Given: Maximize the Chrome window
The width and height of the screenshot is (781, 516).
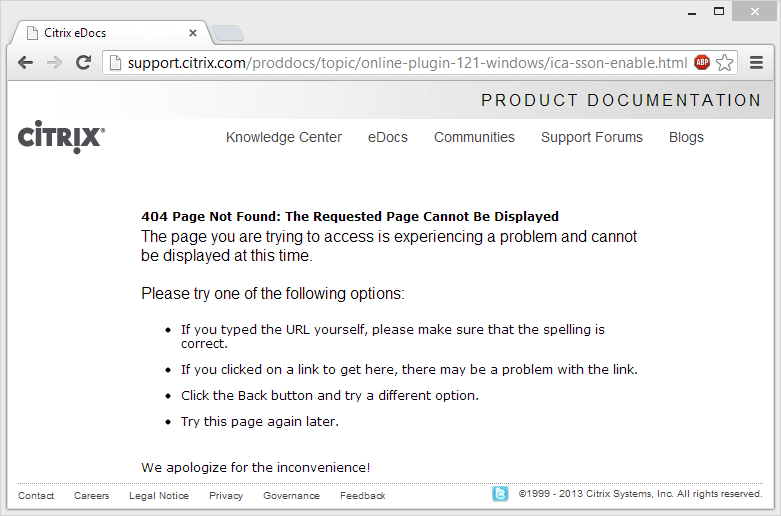Looking at the screenshot, I should point(719,11).
